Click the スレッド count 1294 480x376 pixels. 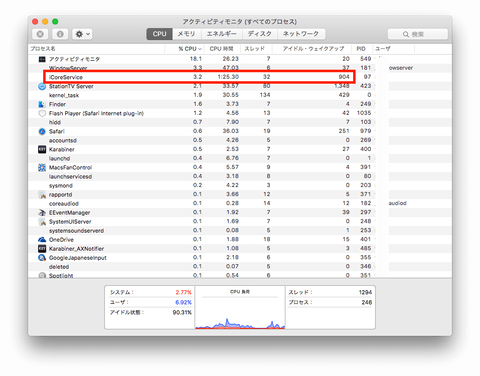[x=365, y=292]
